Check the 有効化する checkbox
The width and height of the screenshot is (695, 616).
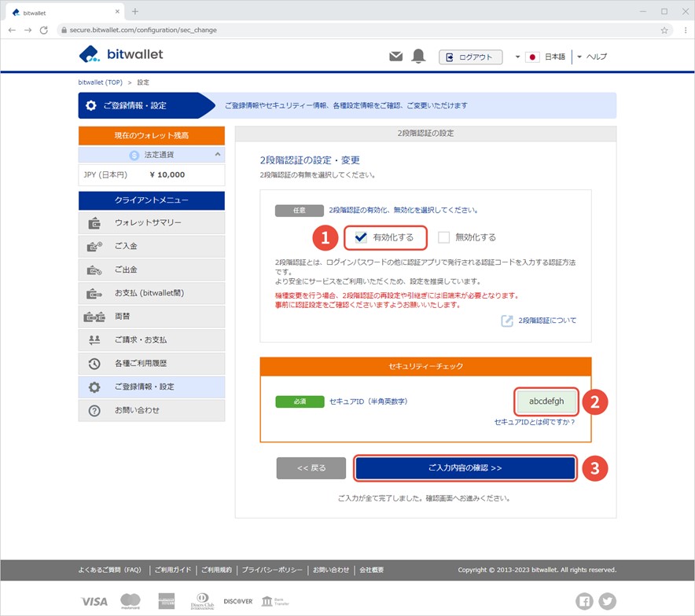click(362, 237)
